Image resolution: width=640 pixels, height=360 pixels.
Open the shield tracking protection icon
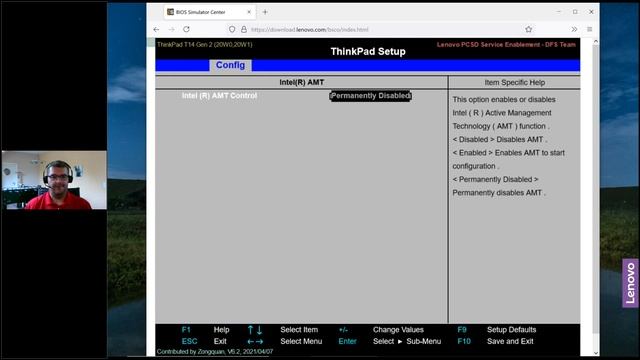click(x=232, y=29)
